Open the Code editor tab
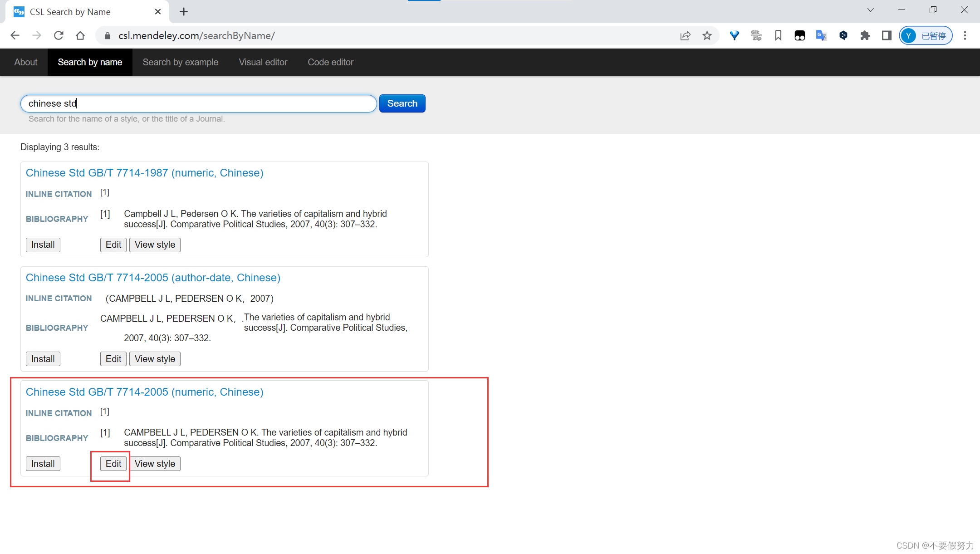 pyautogui.click(x=330, y=62)
